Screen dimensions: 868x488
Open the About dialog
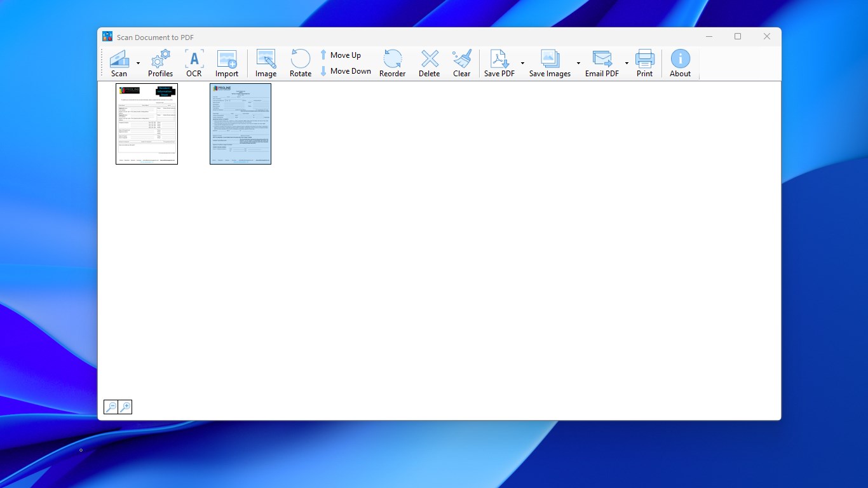680,62
